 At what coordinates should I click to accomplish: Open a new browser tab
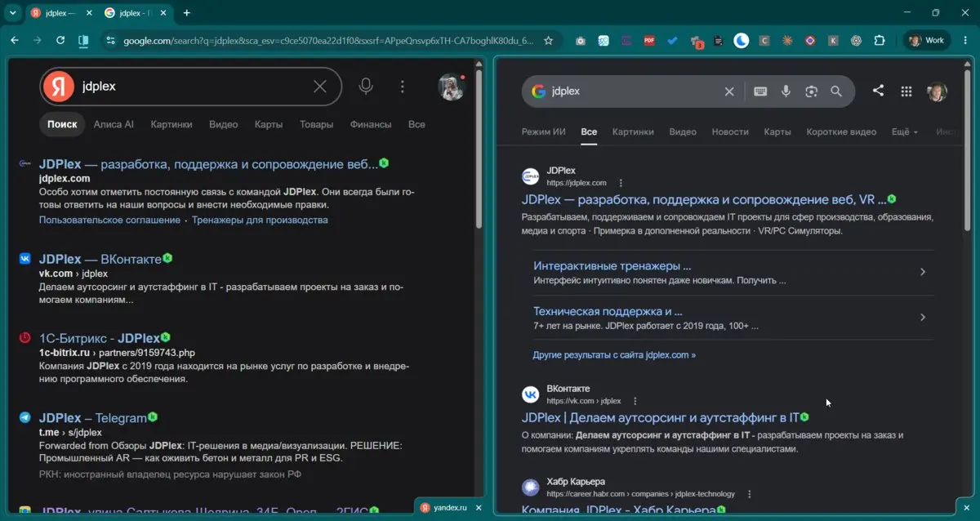coord(186,12)
